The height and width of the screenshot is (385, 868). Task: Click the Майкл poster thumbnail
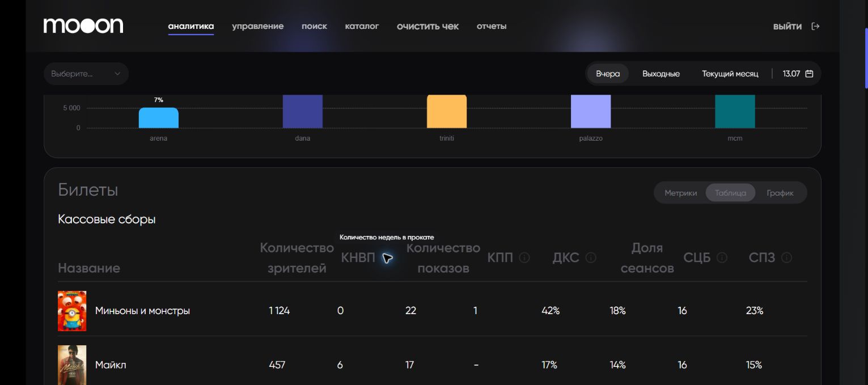tap(72, 365)
